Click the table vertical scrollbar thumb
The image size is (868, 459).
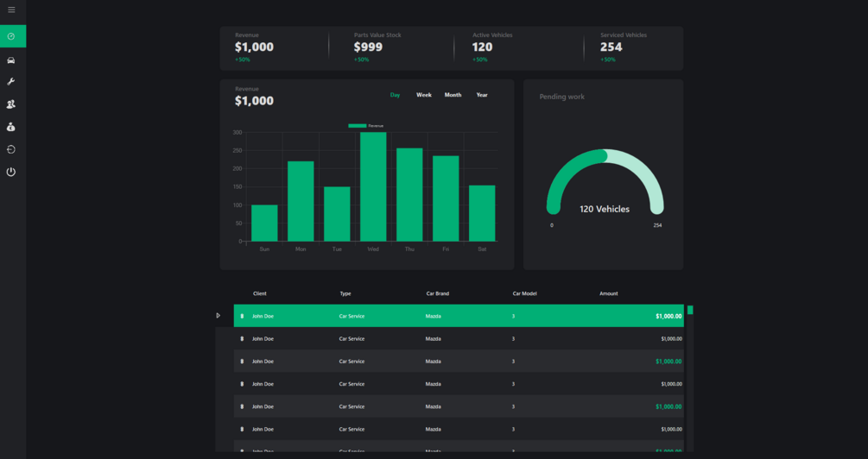pyautogui.click(x=690, y=311)
